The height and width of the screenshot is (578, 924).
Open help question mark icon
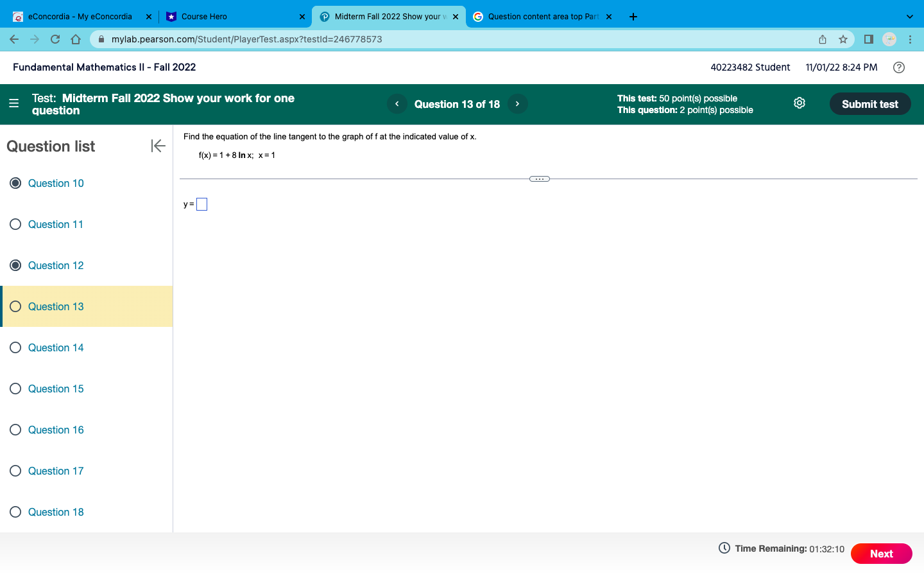[899, 67]
